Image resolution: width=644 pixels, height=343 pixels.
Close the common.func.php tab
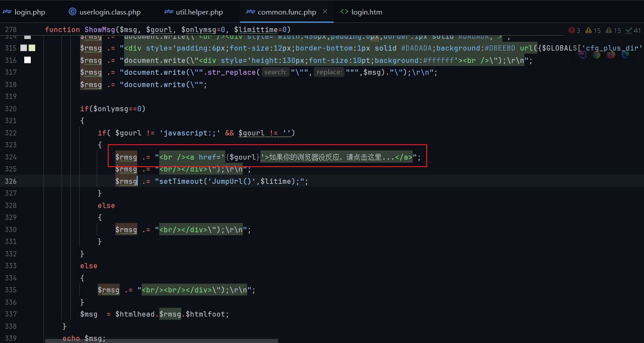pos(325,12)
